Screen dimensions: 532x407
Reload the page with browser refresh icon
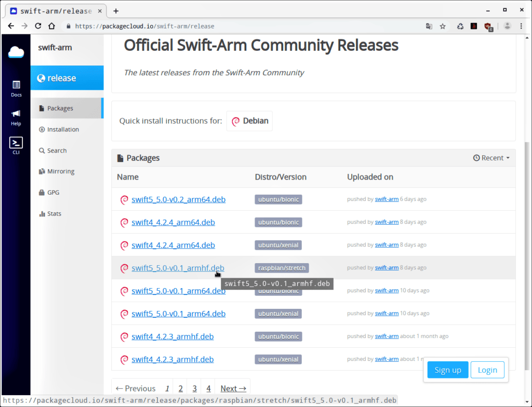[x=38, y=26]
